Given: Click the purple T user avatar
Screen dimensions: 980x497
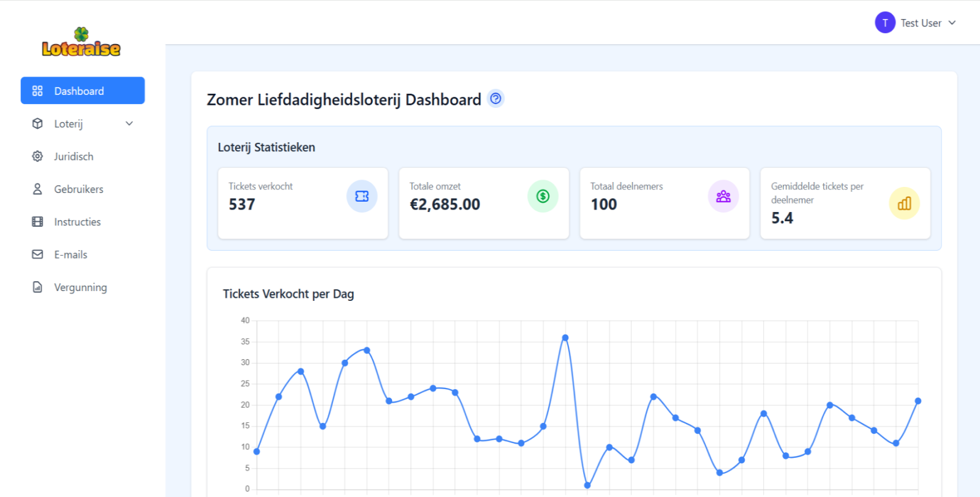Looking at the screenshot, I should (885, 23).
